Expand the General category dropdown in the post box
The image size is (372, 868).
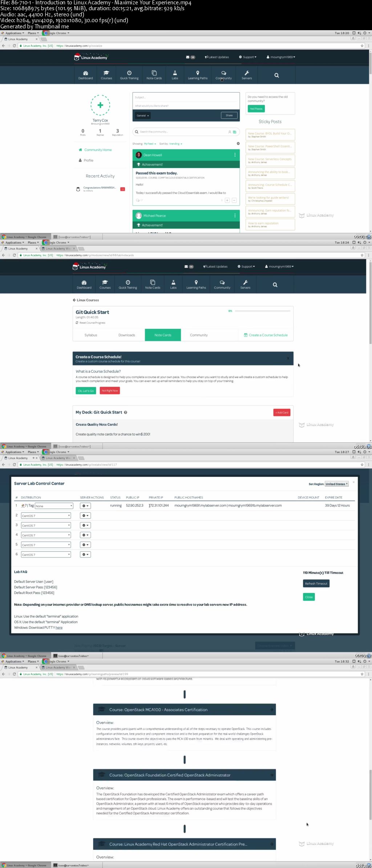click(x=143, y=116)
